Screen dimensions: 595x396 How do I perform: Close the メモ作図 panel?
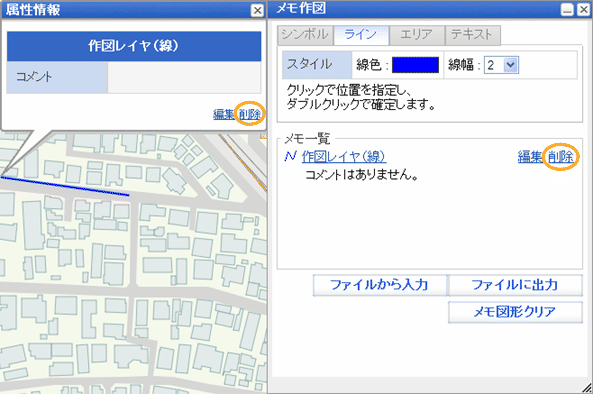(x=584, y=9)
